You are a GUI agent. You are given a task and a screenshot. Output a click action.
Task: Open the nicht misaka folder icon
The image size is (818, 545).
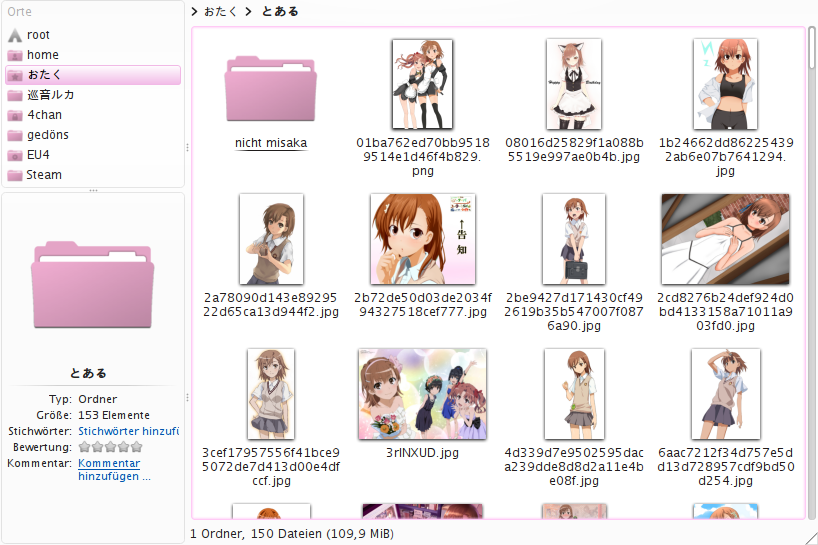[x=271, y=89]
